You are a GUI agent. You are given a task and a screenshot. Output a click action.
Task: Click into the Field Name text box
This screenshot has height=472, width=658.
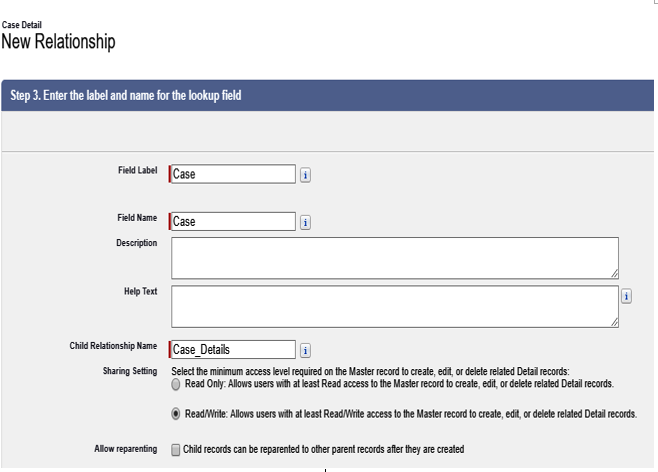pyautogui.click(x=232, y=222)
